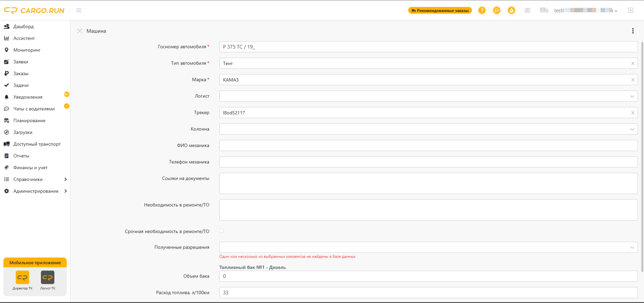644x303 pixels.
Task: Click the logout exit icon
Action: pos(631,10)
